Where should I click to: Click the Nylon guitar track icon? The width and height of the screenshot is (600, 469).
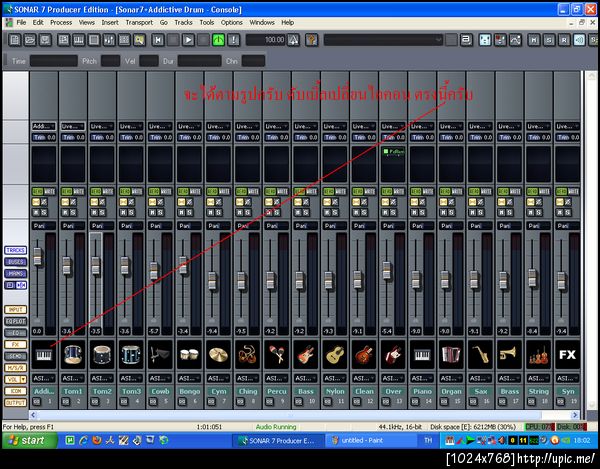click(x=335, y=354)
